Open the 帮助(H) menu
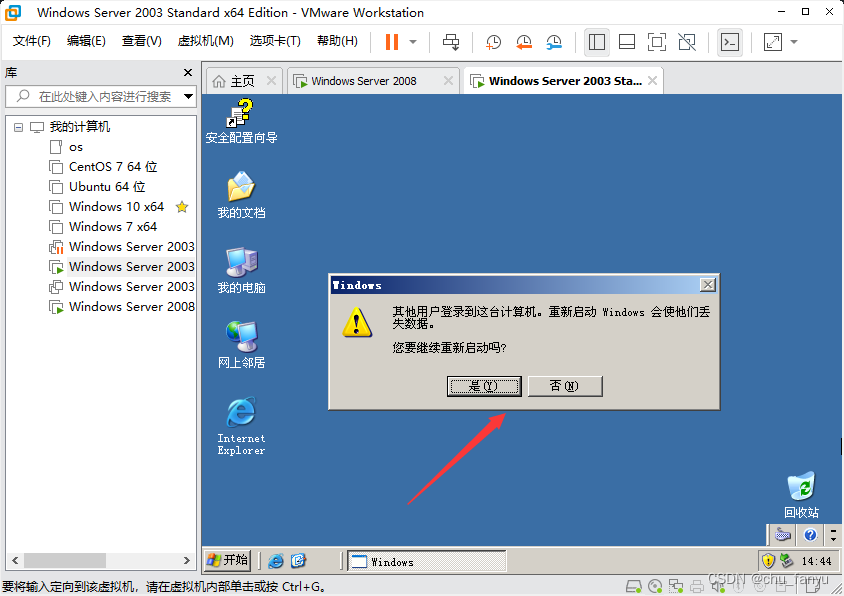 [337, 41]
